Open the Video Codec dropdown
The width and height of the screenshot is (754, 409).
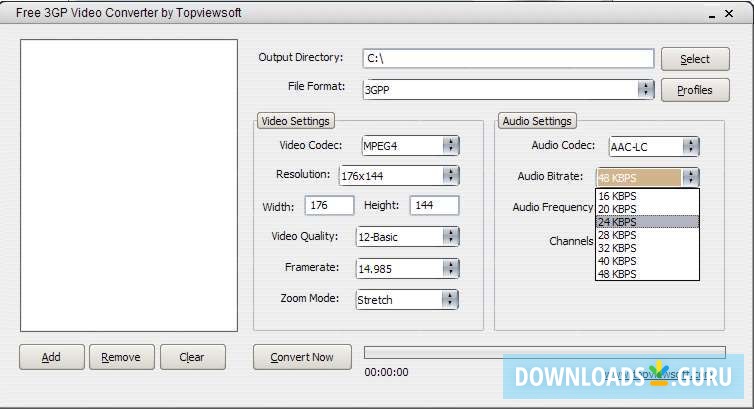410,146
